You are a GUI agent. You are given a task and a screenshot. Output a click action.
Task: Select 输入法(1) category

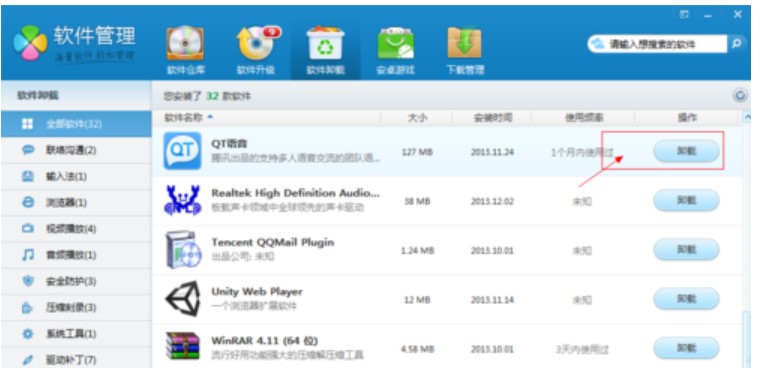(x=76, y=176)
